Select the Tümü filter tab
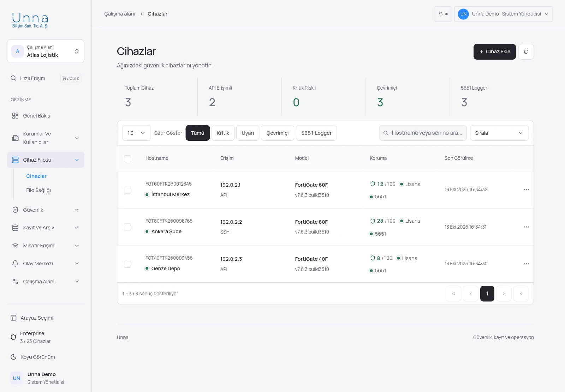This screenshot has width=565, height=392. tap(198, 133)
